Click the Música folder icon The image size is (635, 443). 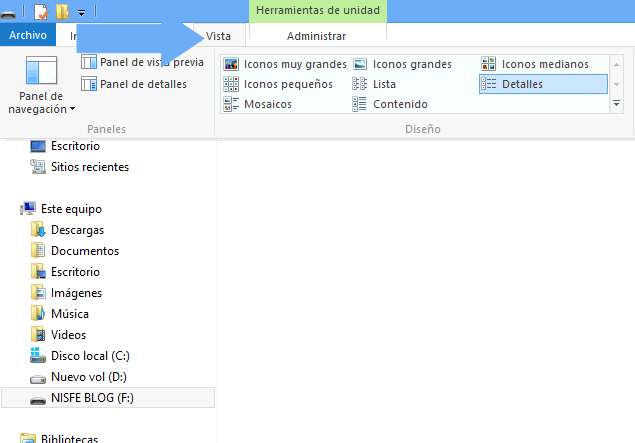38,314
